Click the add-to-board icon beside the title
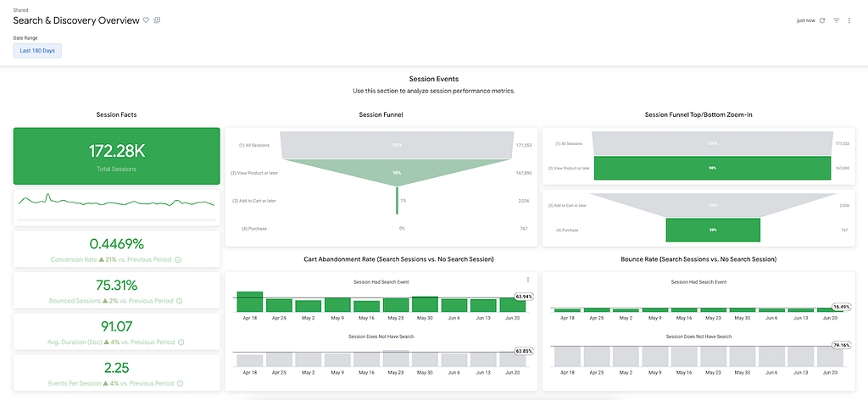Image resolution: width=868 pixels, height=400 pixels. (157, 20)
